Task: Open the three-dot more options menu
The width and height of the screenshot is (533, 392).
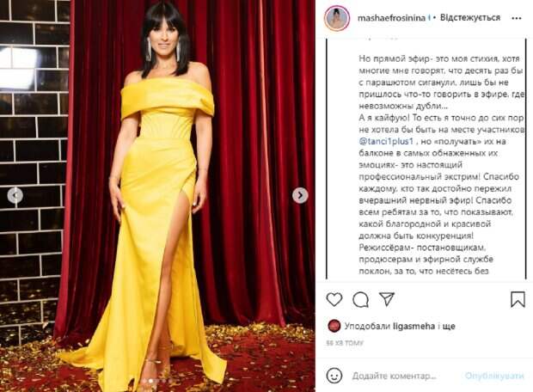Action: click(x=517, y=18)
